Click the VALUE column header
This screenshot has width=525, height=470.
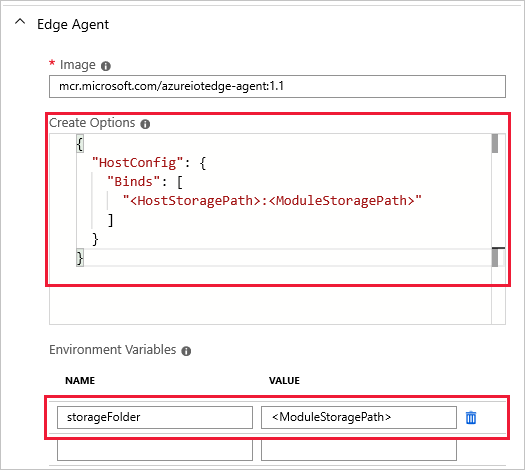tap(284, 381)
